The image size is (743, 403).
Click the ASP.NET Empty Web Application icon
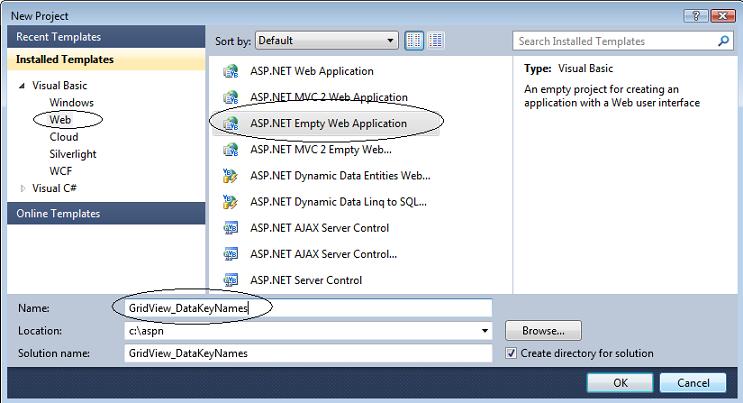click(231, 123)
